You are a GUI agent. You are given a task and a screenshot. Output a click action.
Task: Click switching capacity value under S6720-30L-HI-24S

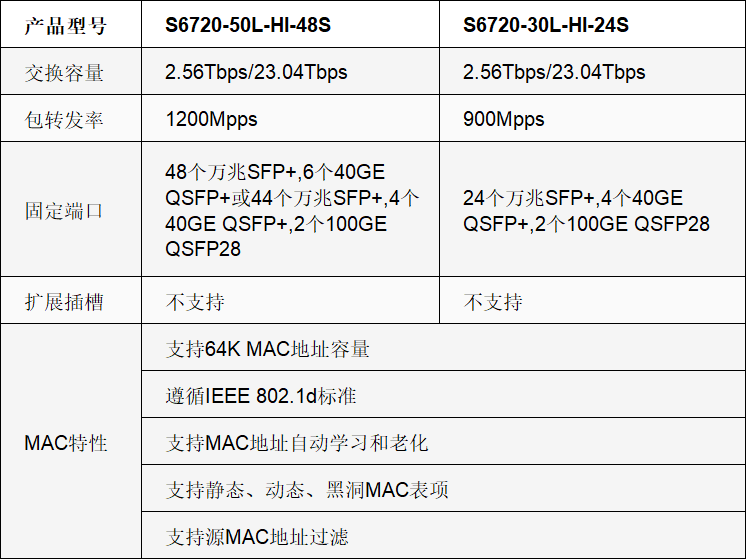(554, 72)
